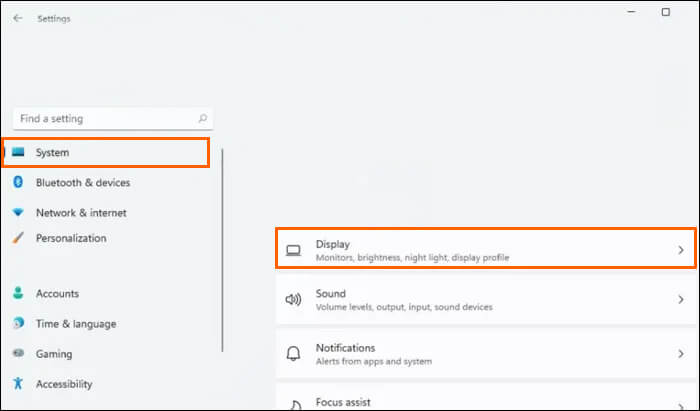The image size is (700, 411).
Task: Expand Sound settings via its chevron
Action: tap(681, 299)
